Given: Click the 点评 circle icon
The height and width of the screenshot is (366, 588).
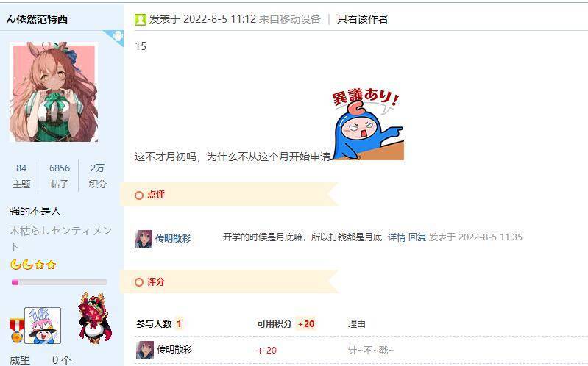Looking at the screenshot, I should click(139, 195).
